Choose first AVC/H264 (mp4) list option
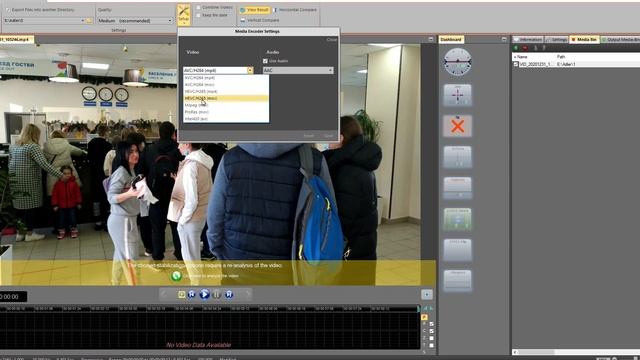The width and height of the screenshot is (640, 360). click(226, 78)
